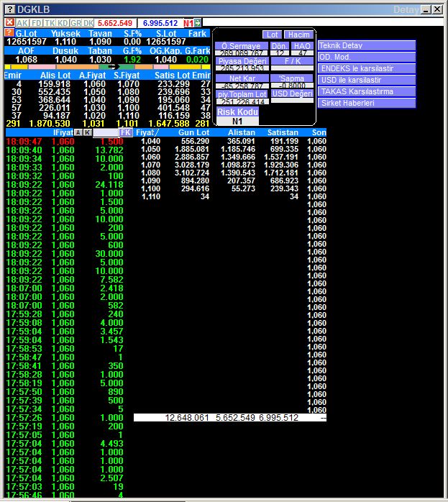Select the AK toolbar button
The width and height of the screenshot is (448, 502).
pyautogui.click(x=22, y=23)
